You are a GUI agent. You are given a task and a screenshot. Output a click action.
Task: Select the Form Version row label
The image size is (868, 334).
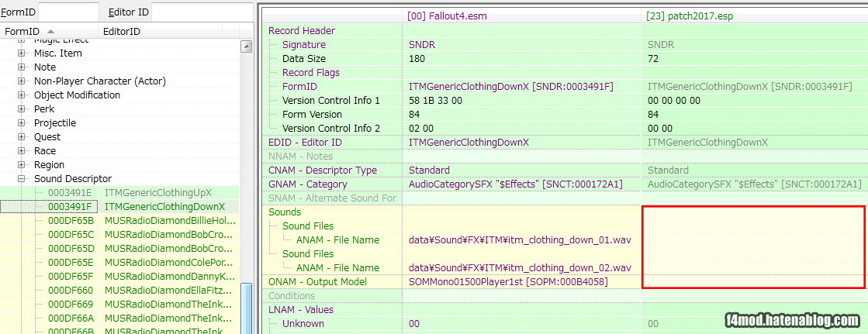[312, 115]
